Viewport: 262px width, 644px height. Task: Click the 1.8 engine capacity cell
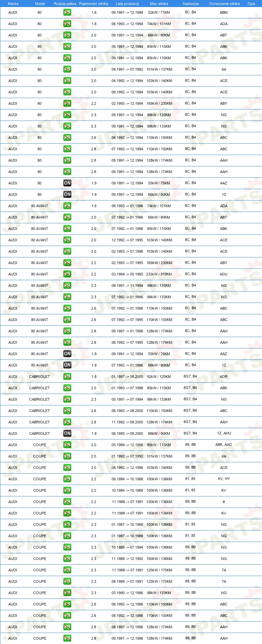[94, 377]
